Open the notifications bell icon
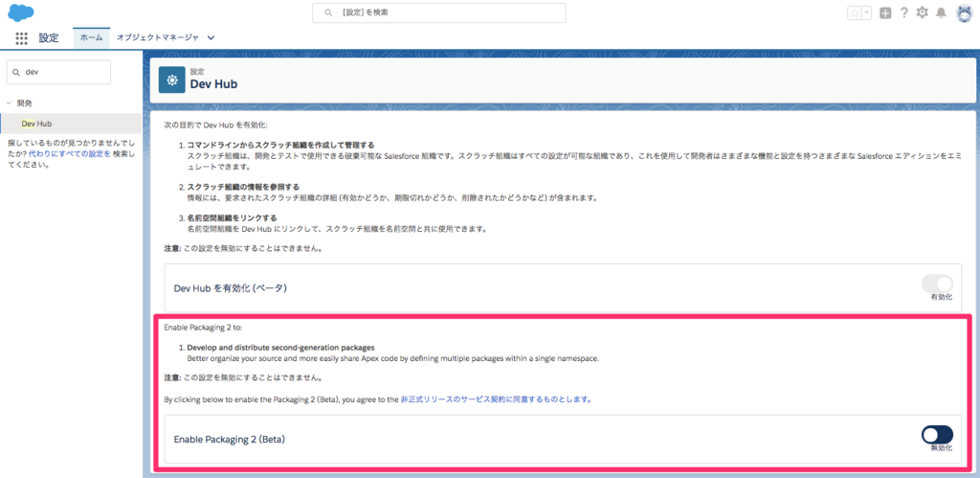The image size is (980, 478). coord(941,13)
